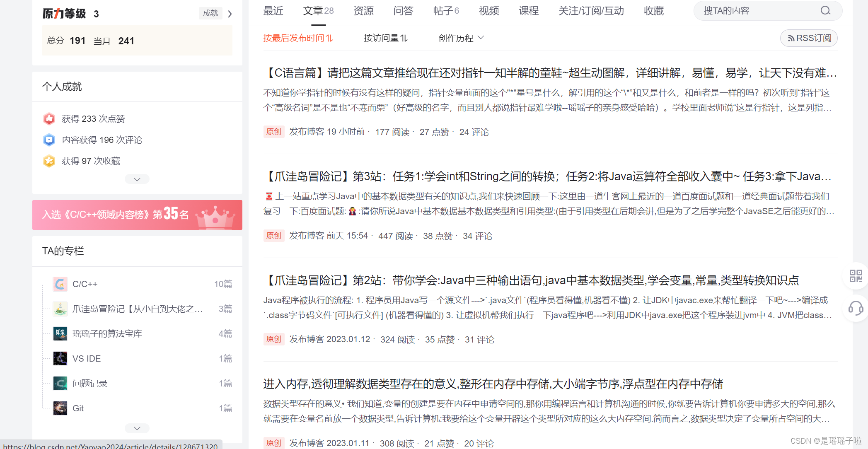Click the search magnifier icon
This screenshot has width=868, height=449.
coord(825,11)
